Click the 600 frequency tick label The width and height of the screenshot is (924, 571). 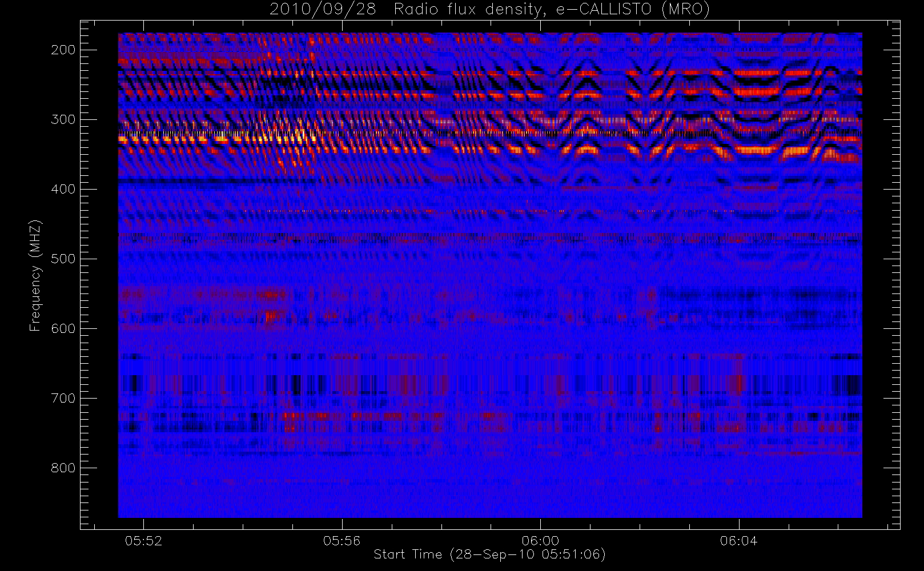click(x=63, y=328)
